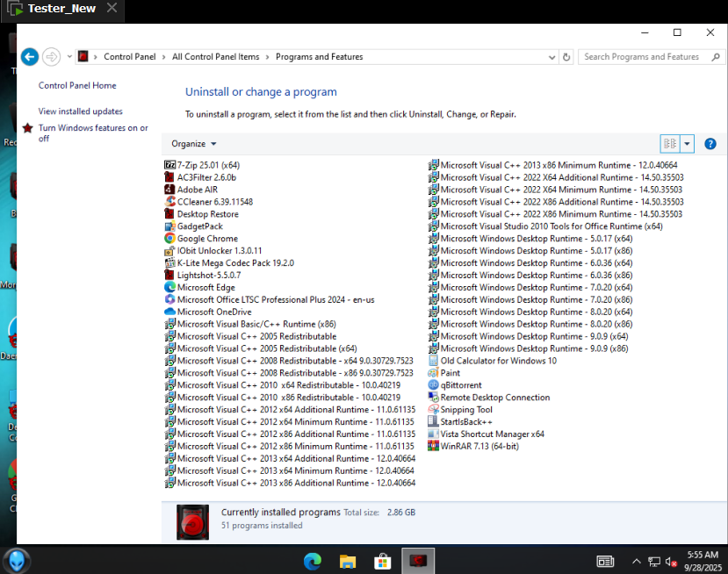Image resolution: width=728 pixels, height=574 pixels.
Task: Open Turn Windows features on or off
Action: [93, 133]
